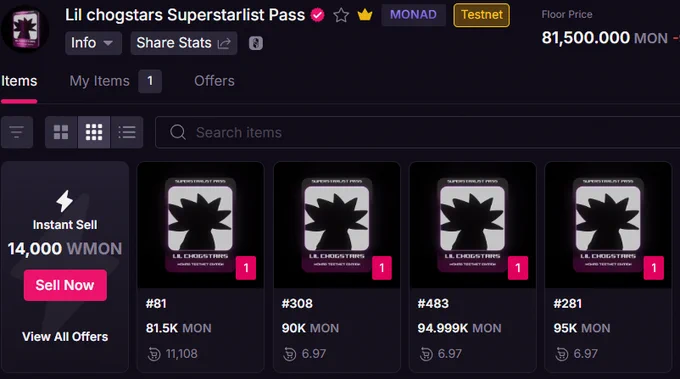680x379 pixels.
Task: Click the cart icon under item #81
Action: [154, 354]
